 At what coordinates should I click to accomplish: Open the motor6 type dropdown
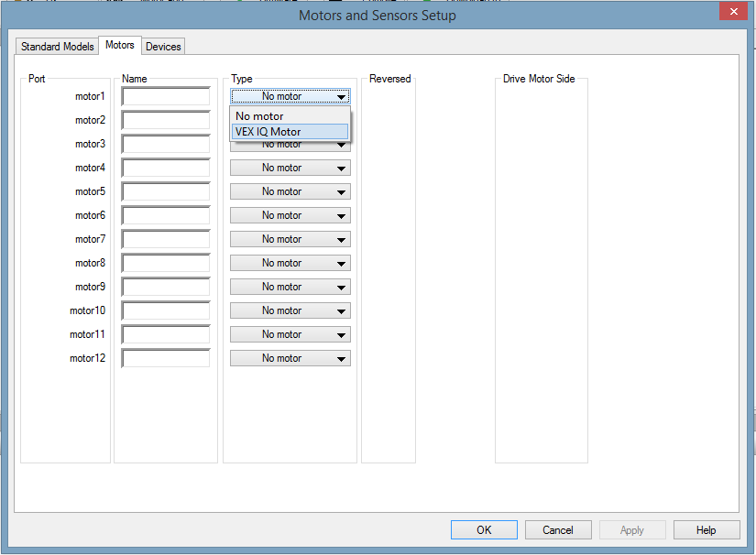pyautogui.click(x=290, y=215)
